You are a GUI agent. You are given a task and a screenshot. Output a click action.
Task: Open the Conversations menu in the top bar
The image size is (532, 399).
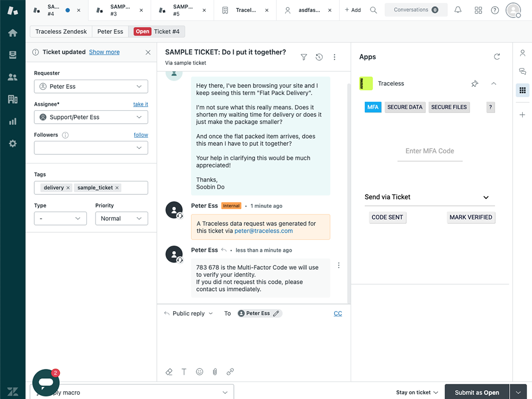(416, 10)
